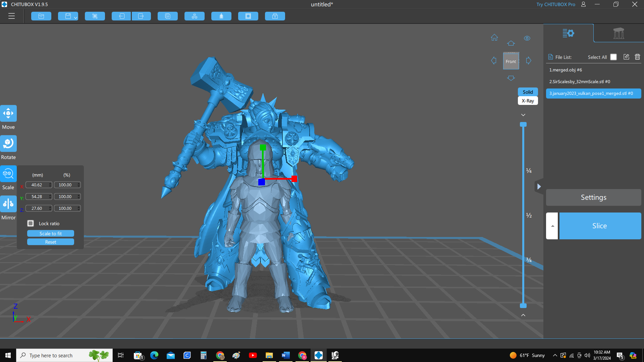Screen dimensions: 644x362
Task: Rotate view right with the right arrow
Action: [x=529, y=61]
